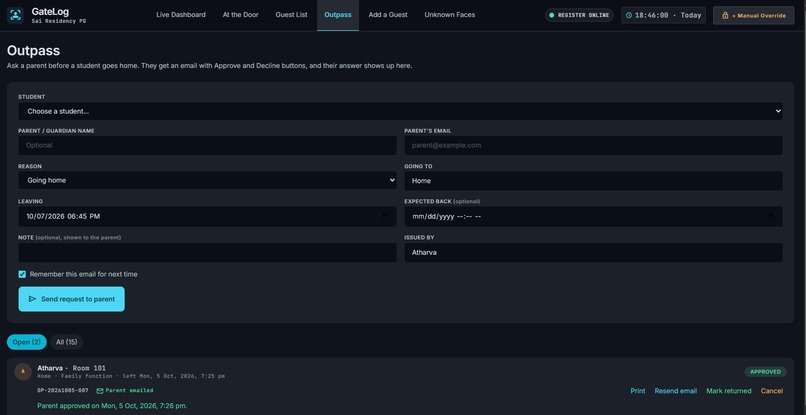The image size is (806, 415).
Task: Click the Register Online status pill
Action: [x=579, y=15]
